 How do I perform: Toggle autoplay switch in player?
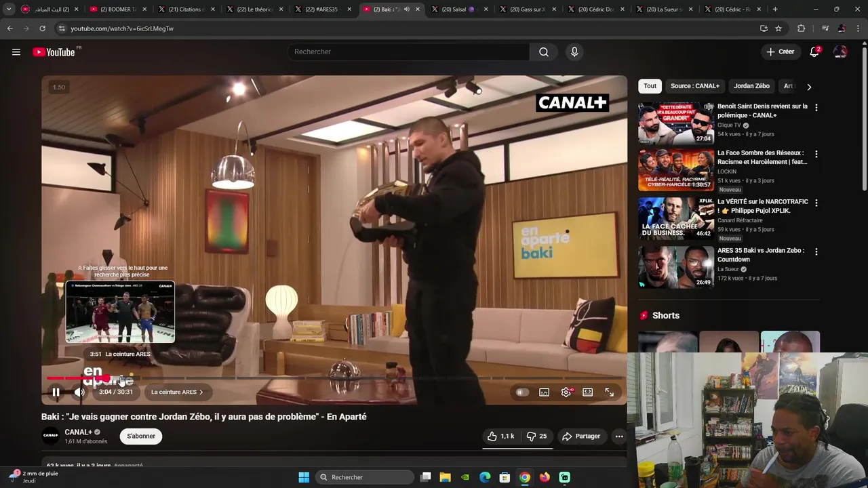click(521, 392)
